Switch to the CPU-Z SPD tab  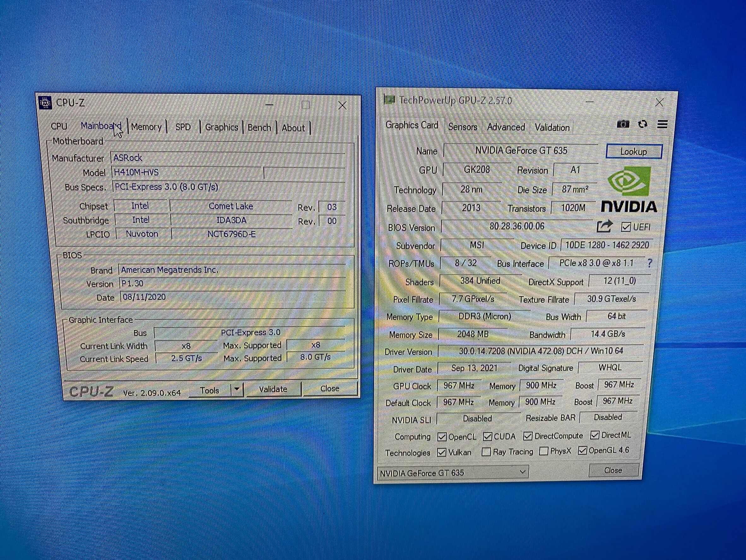[183, 127]
